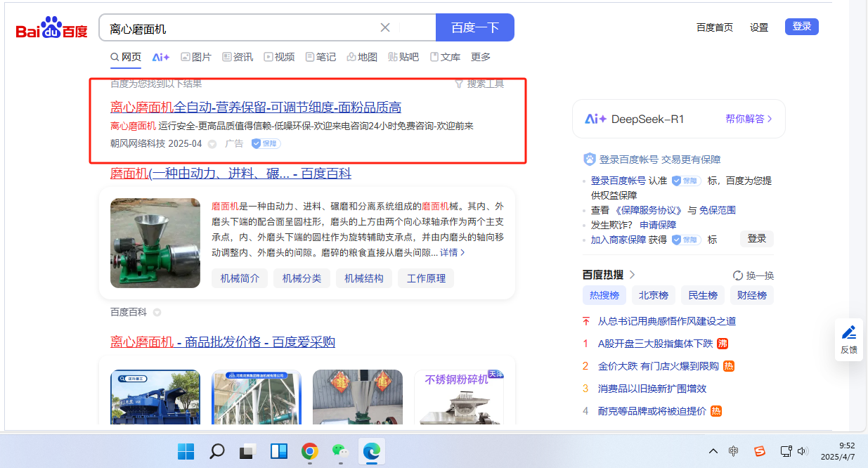Click the Sogou input method tray icon
The height and width of the screenshot is (468, 868).
point(759,451)
